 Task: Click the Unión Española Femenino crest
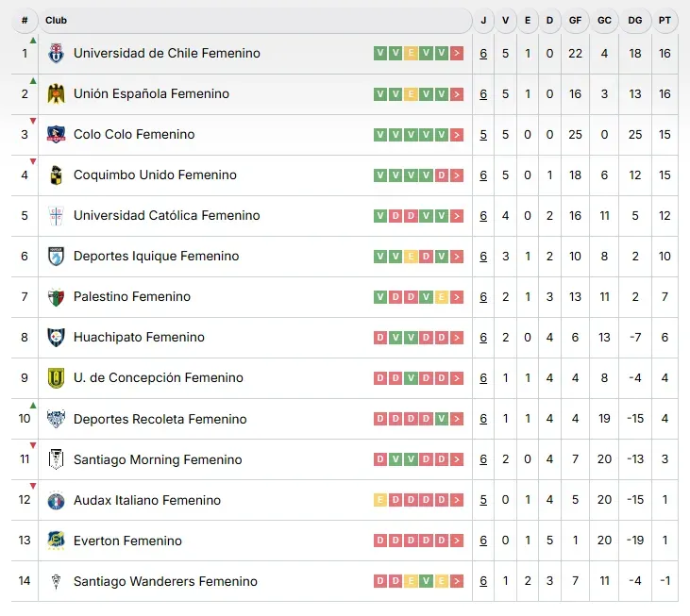pos(56,94)
